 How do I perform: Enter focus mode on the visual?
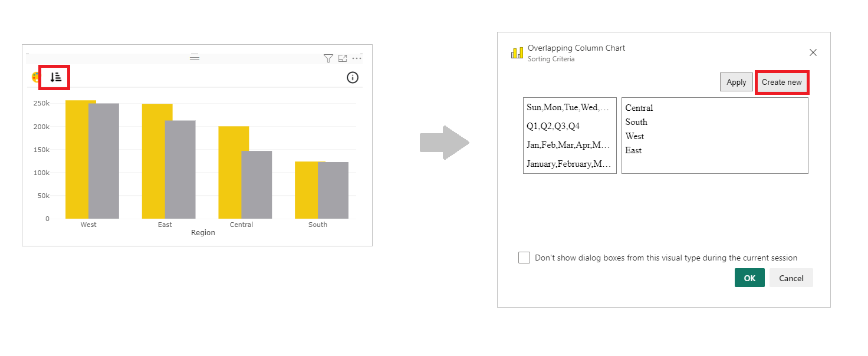tap(343, 58)
